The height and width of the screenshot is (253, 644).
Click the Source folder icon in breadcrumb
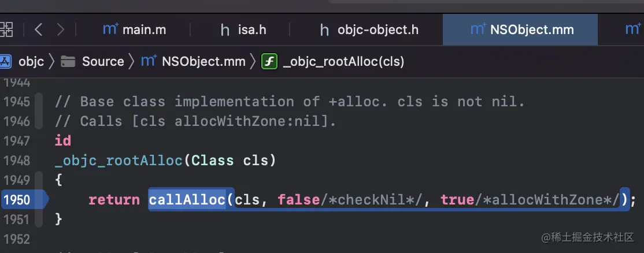tap(68, 61)
